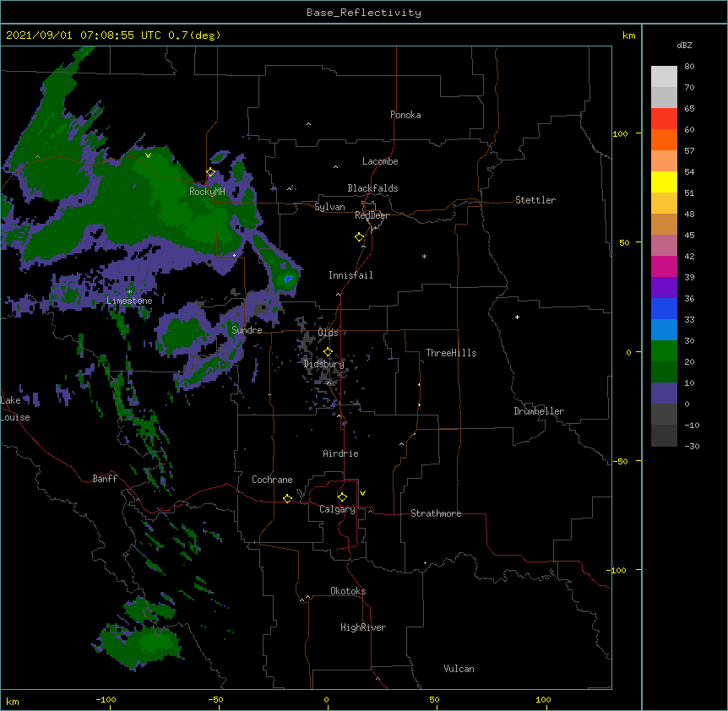Click the Limestone label
This screenshot has width=728, height=711.
click(x=129, y=301)
